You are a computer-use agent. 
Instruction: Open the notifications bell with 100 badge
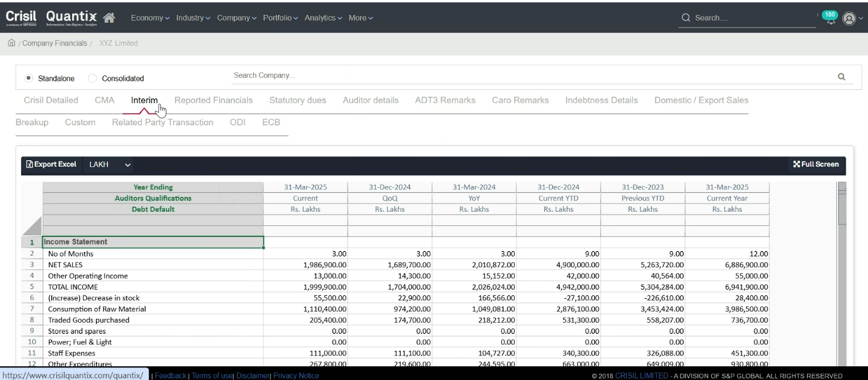830,18
